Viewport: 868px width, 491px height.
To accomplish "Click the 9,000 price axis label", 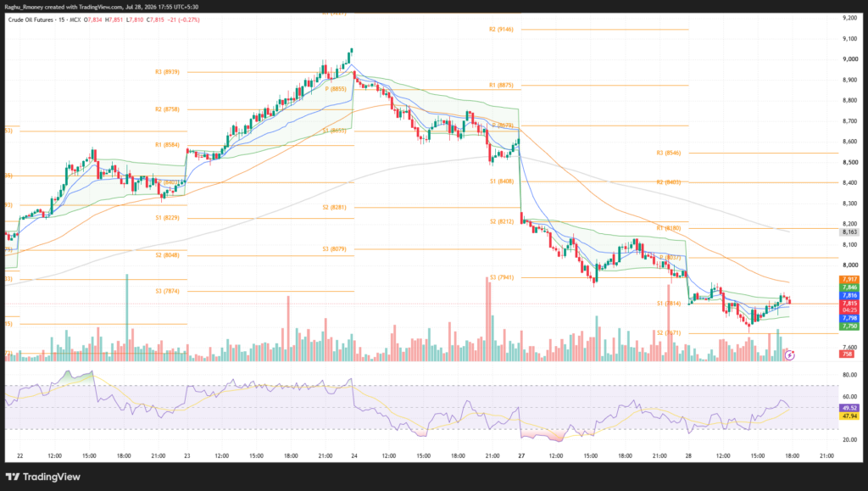I will (x=849, y=59).
